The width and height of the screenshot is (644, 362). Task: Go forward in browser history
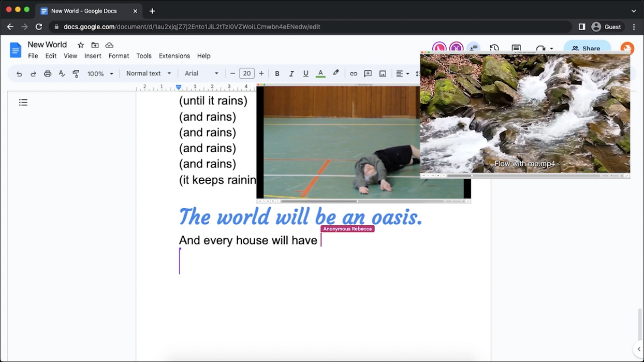pos(24,26)
